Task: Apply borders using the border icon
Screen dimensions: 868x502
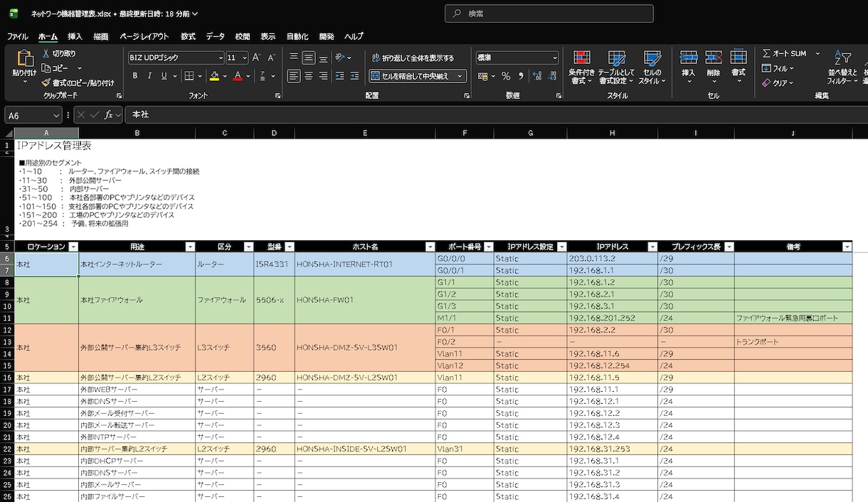Action: (189, 76)
